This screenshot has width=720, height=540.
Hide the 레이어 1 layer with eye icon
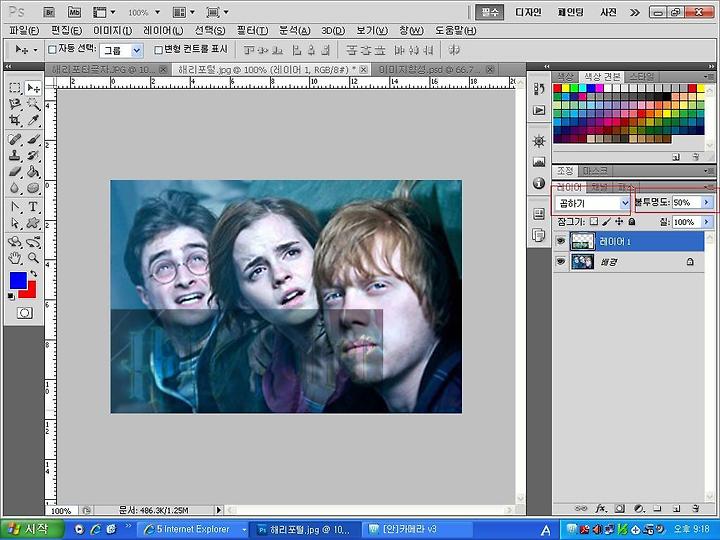tap(560, 242)
